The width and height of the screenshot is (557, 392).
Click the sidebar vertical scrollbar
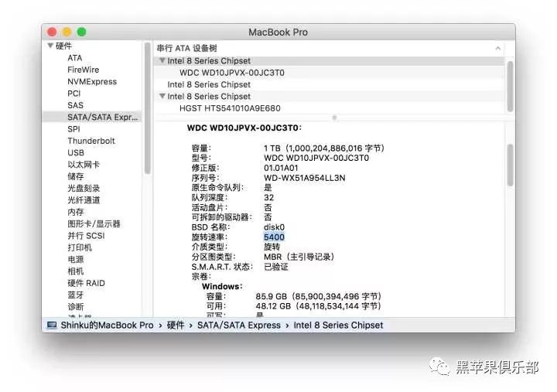(x=148, y=108)
